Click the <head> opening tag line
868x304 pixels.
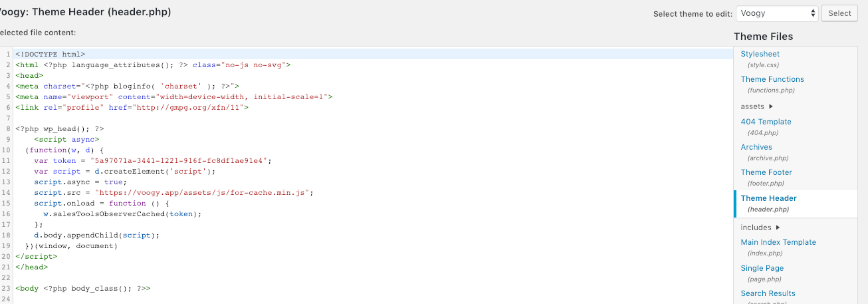29,75
